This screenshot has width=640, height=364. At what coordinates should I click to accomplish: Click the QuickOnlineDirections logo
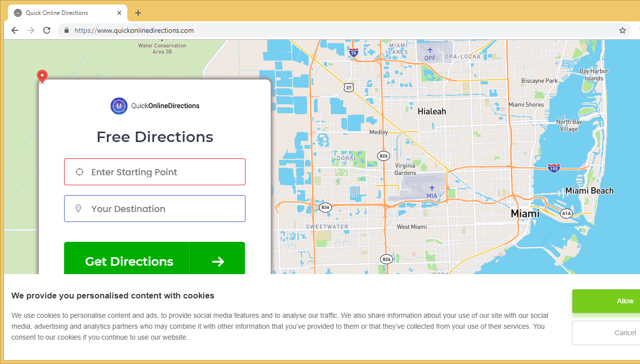[155, 106]
